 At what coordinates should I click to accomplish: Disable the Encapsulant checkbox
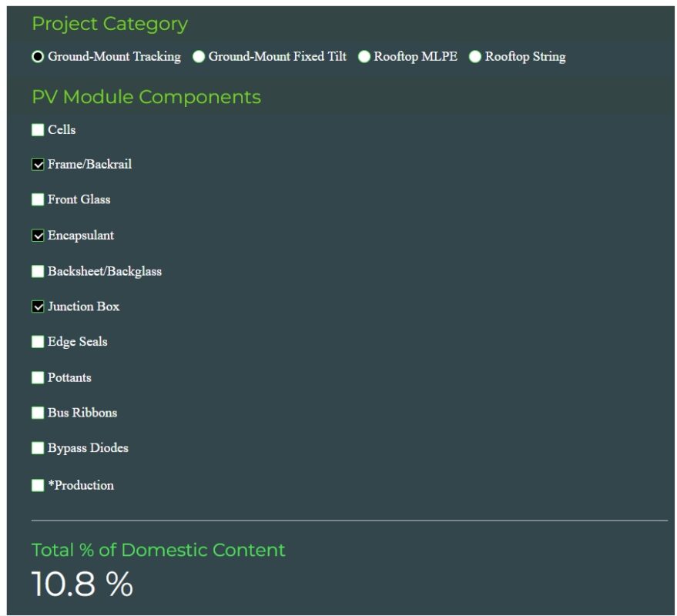[x=38, y=235]
